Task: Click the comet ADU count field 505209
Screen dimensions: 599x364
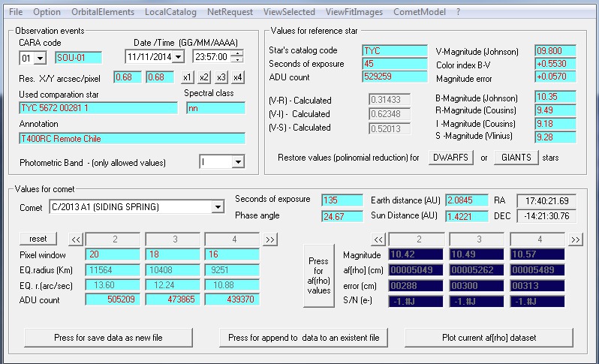Action: tap(113, 299)
